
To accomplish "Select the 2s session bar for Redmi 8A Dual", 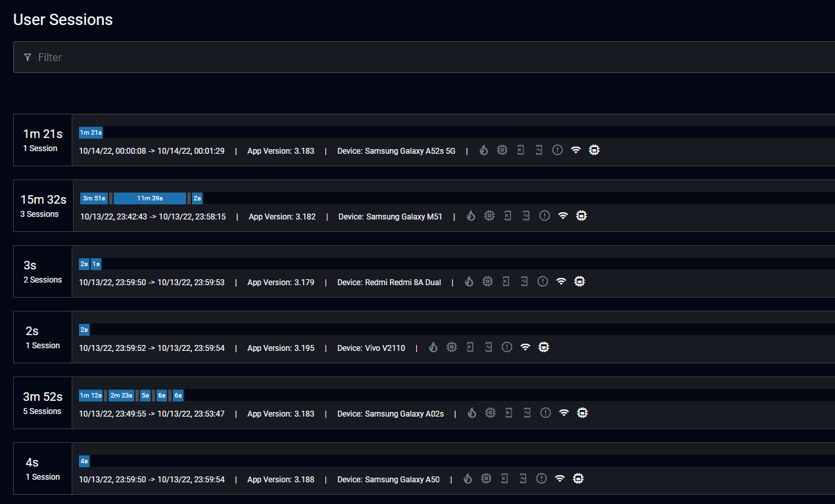I will click(x=84, y=264).
